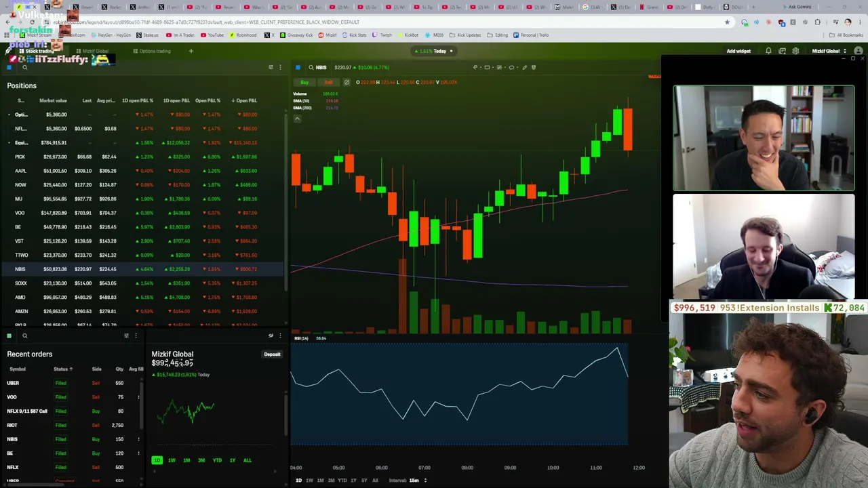This screenshot has height=488, width=868.
Task: Select the NFLX 9/11 $87 Call order
Action: 72,411
